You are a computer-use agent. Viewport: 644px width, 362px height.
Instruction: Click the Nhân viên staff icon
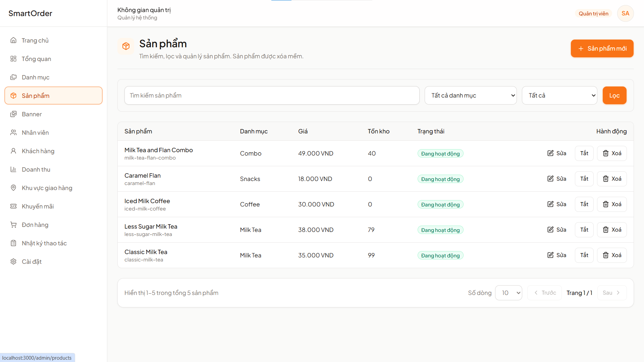pyautogui.click(x=13, y=132)
